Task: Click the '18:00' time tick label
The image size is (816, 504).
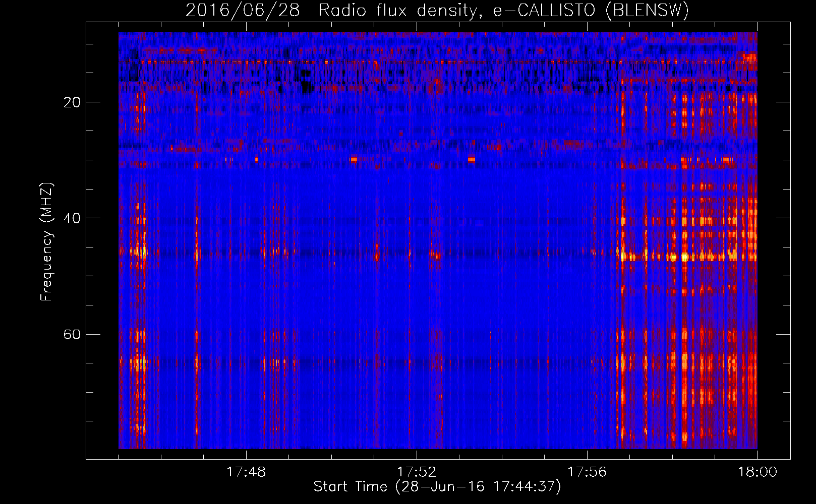Action: coord(757,472)
